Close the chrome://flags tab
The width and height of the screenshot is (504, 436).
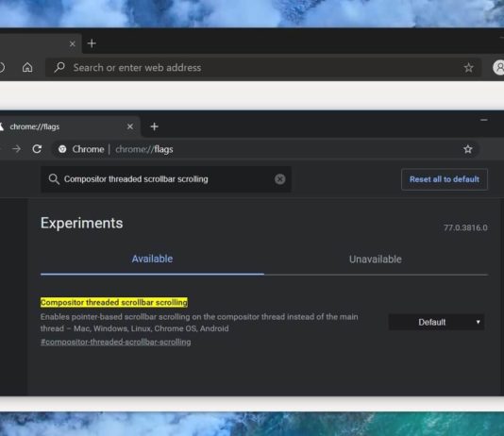click(130, 126)
